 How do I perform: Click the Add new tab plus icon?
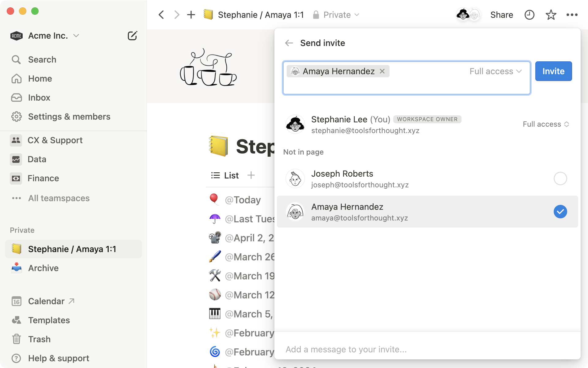tap(191, 14)
